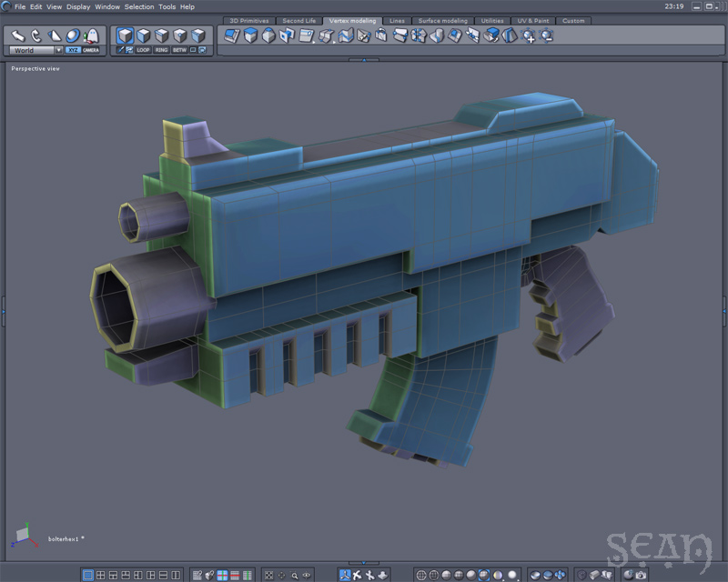Toggle CAMERA axis mode
Image resolution: width=728 pixels, height=582 pixels.
[x=91, y=50]
